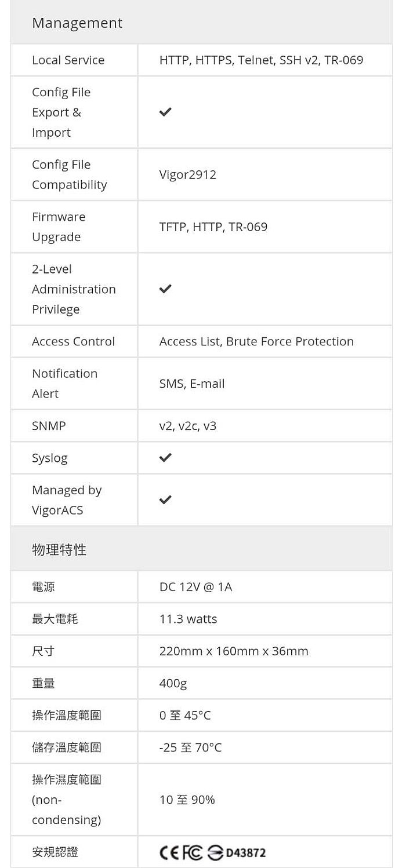Click the 11.3 watts consumption value
Image resolution: width=406 pixels, height=868 pixels.
(188, 619)
